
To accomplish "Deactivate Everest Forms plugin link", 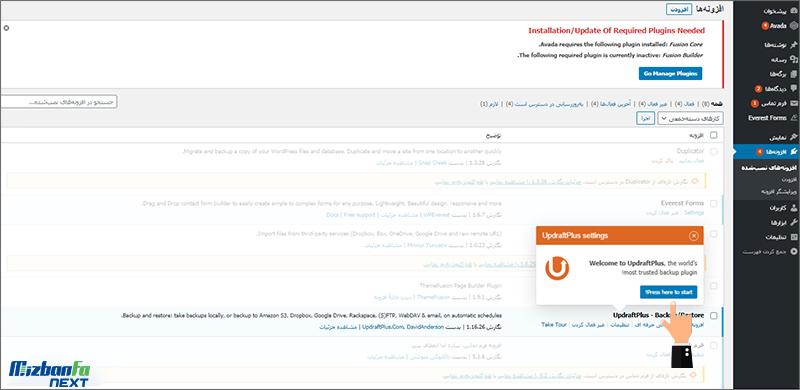I will coord(662,212).
